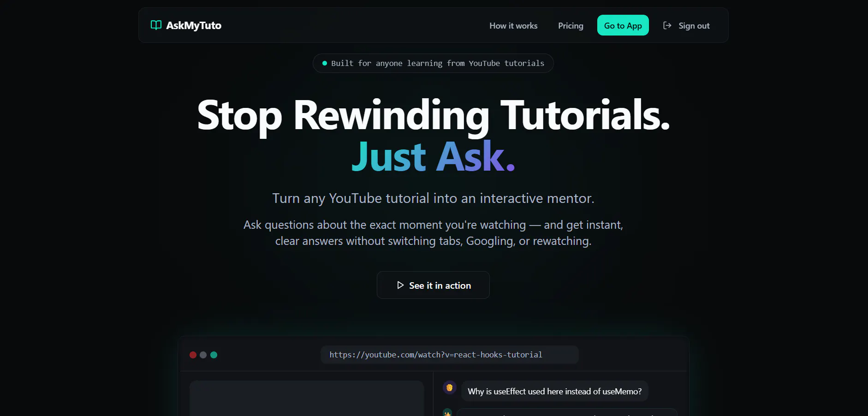Image resolution: width=868 pixels, height=416 pixels.
Task: Click the Sign out door icon
Action: tap(667, 25)
